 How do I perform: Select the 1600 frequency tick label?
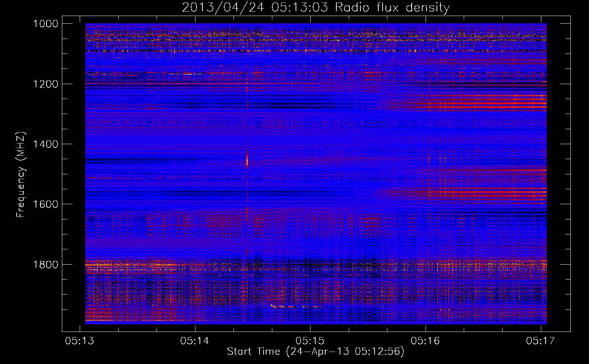click(46, 204)
